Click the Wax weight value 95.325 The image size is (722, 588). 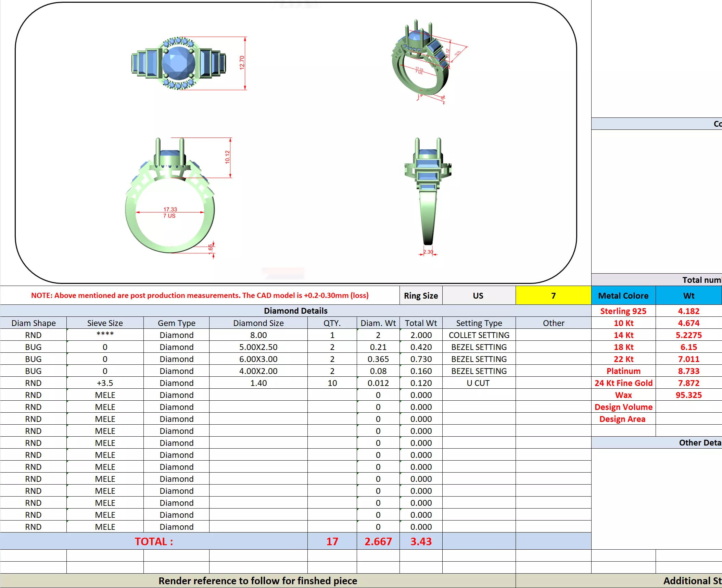688,395
